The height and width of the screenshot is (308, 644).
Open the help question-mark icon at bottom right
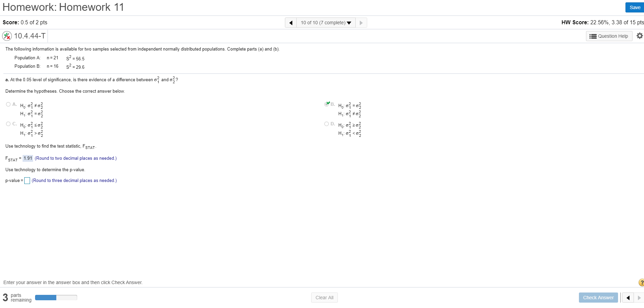(641, 282)
